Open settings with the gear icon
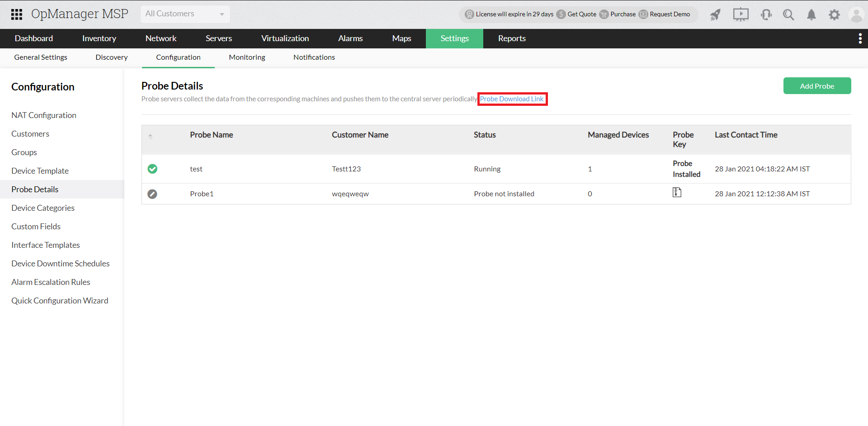The height and width of the screenshot is (426, 868). 835,14
